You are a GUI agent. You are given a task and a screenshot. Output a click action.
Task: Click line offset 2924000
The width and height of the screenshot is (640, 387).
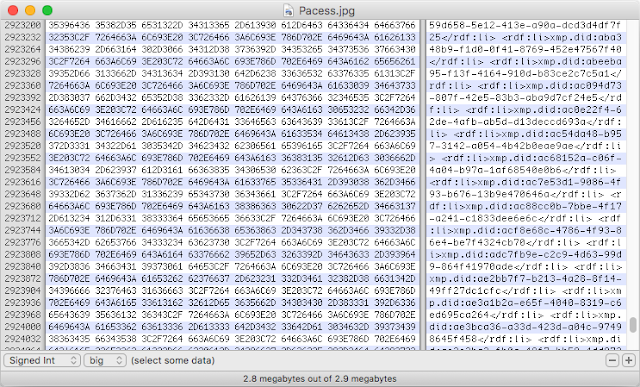tap(23, 327)
